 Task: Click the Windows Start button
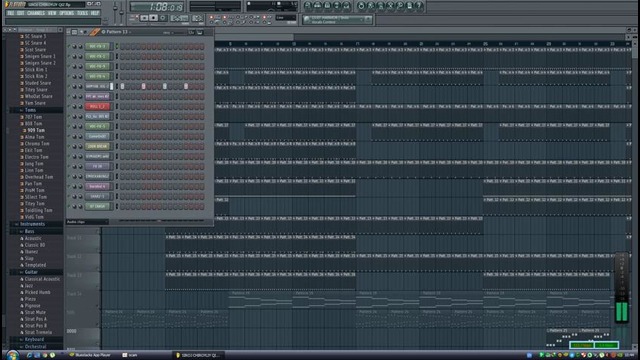[12, 355]
